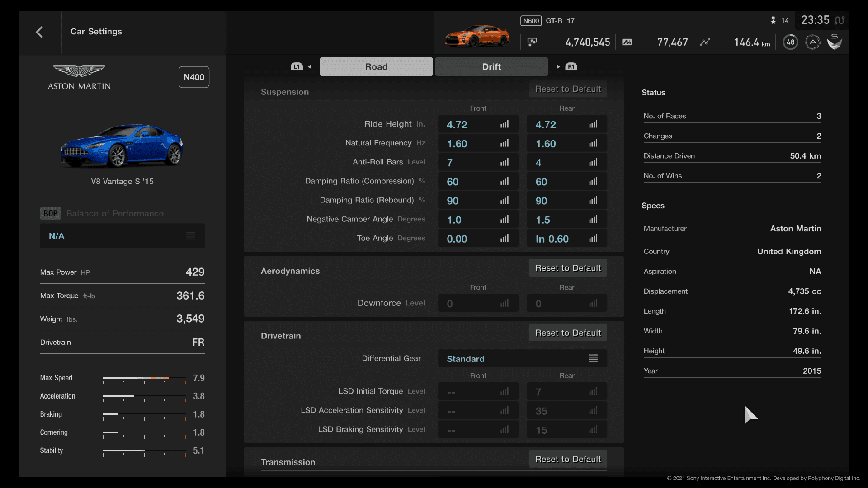The height and width of the screenshot is (488, 868).
Task: Click the bar graph icon next to Ride Height Front
Action: pyautogui.click(x=505, y=124)
